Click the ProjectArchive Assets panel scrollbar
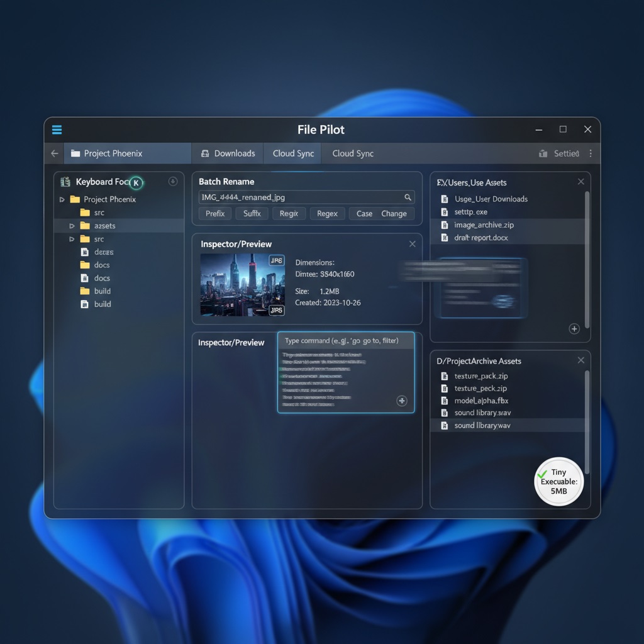Image resolution: width=644 pixels, height=644 pixels. coord(587,422)
